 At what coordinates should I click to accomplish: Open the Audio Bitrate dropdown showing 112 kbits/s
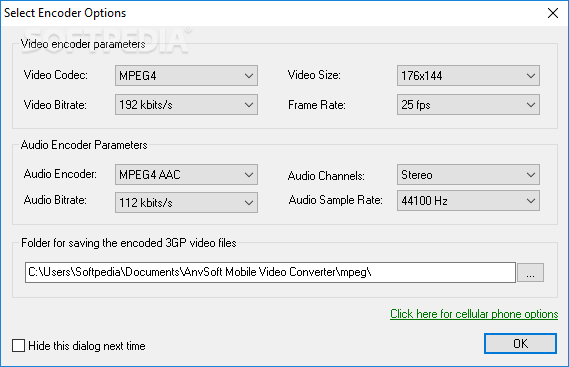coord(186,202)
